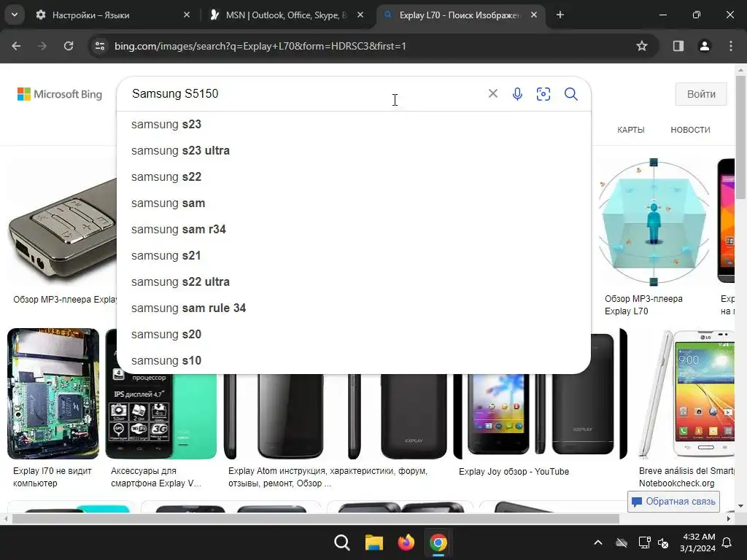Image resolution: width=747 pixels, height=560 pixels.
Task: Open Chrome three-dot menu
Action: (731, 46)
